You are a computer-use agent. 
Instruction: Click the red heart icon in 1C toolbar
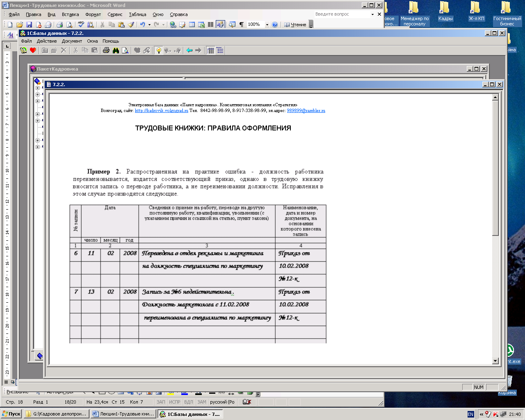pos(33,50)
